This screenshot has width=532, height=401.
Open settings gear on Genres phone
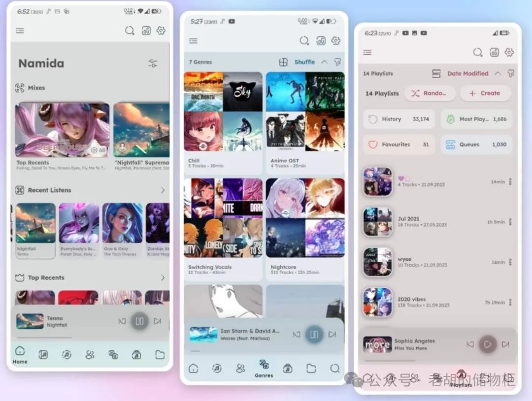pyautogui.click(x=336, y=41)
